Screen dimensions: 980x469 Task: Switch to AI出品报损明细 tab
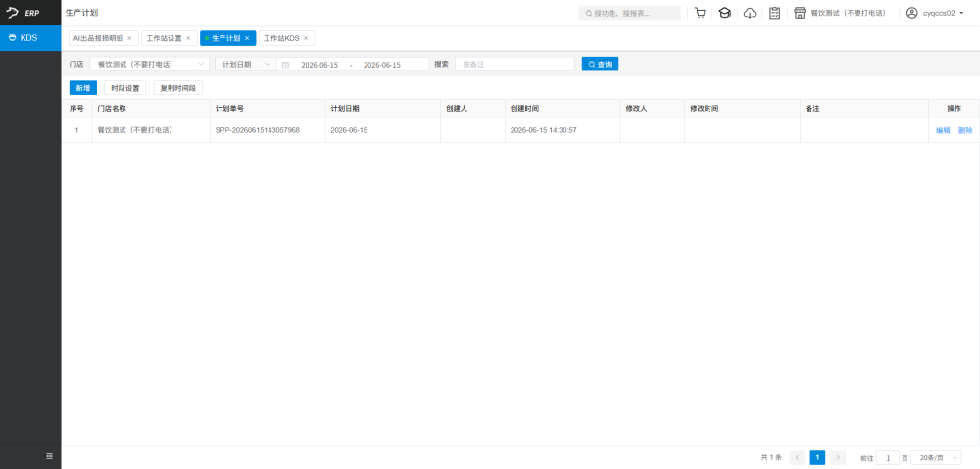tap(97, 38)
